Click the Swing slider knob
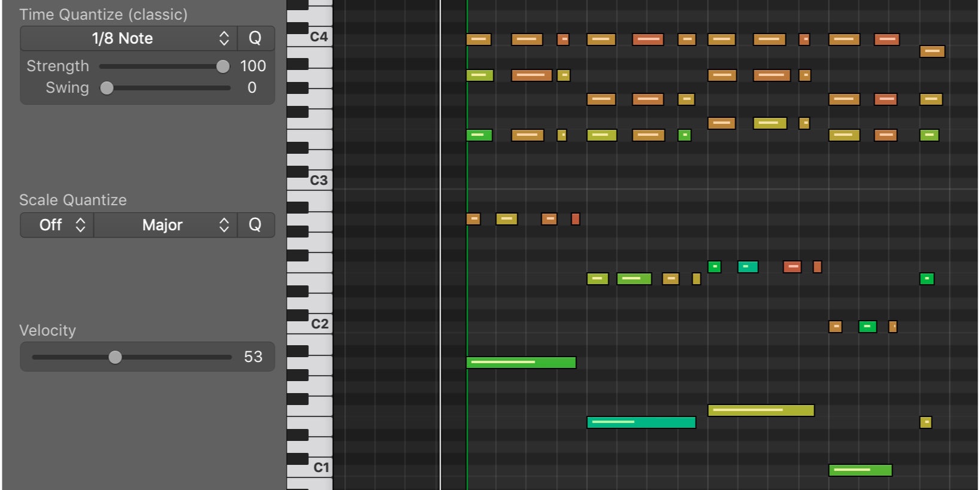This screenshot has height=490, width=980. 107,88
